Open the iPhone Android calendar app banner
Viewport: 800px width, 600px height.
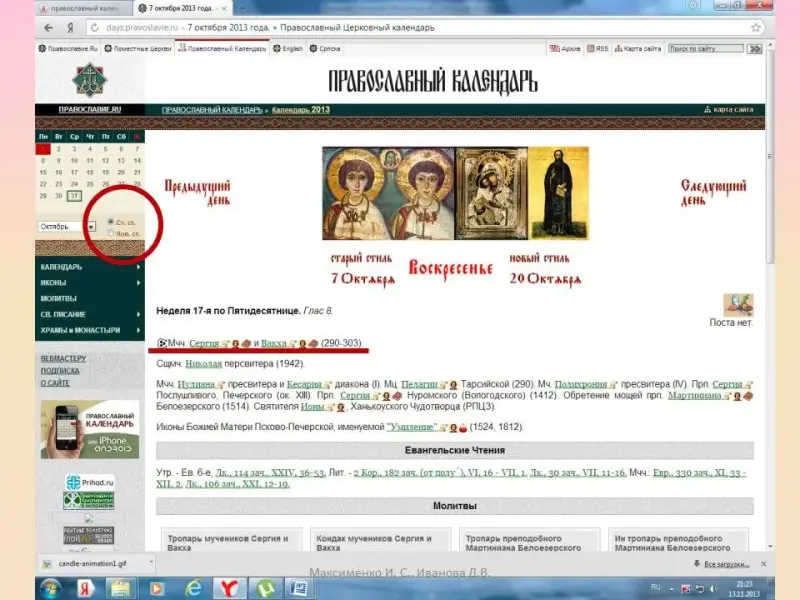[x=89, y=429]
